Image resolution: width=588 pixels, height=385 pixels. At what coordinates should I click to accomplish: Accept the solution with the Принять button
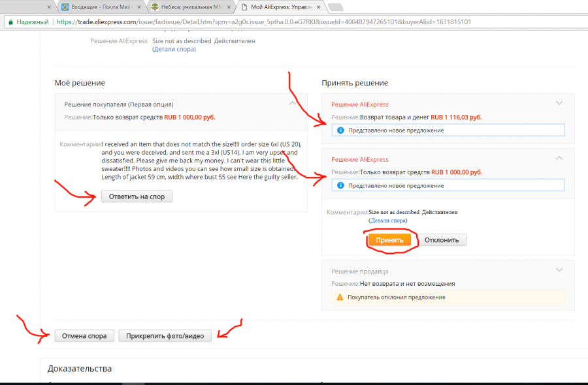pos(389,240)
